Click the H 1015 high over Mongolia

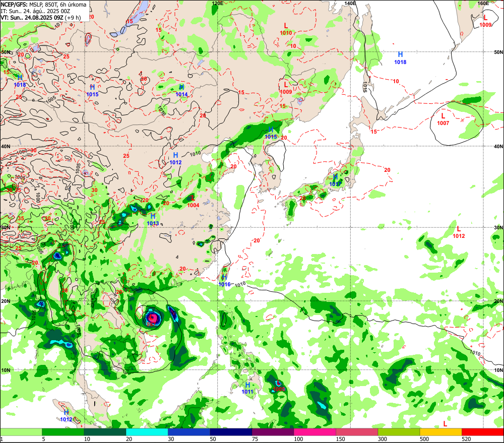click(x=93, y=91)
